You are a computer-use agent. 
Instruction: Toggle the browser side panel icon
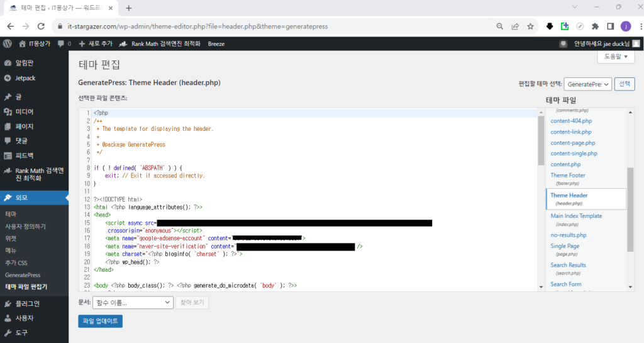point(610,26)
